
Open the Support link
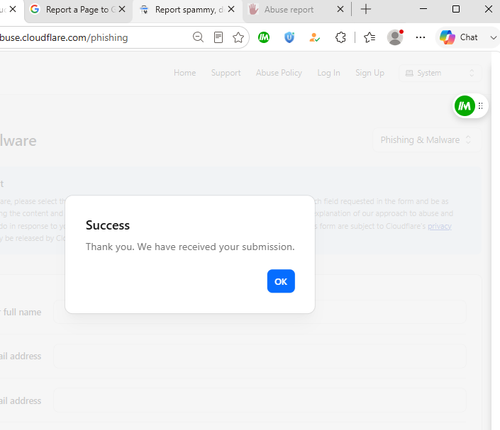pyautogui.click(x=226, y=73)
